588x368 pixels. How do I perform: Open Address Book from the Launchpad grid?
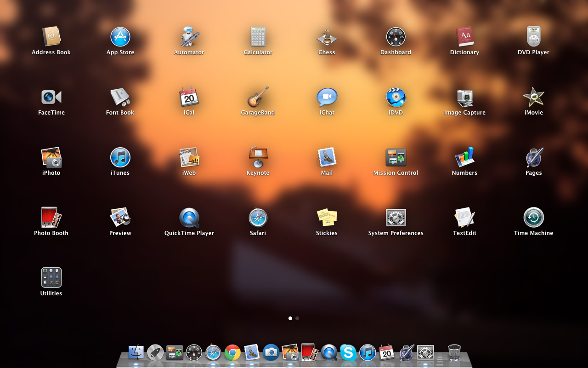51,37
